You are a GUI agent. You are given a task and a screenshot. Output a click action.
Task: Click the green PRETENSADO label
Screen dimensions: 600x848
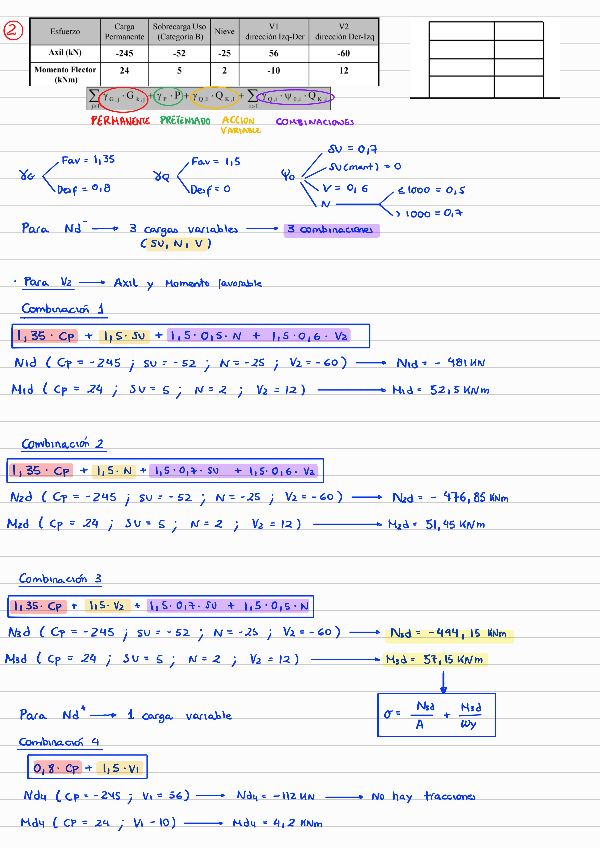point(185,120)
